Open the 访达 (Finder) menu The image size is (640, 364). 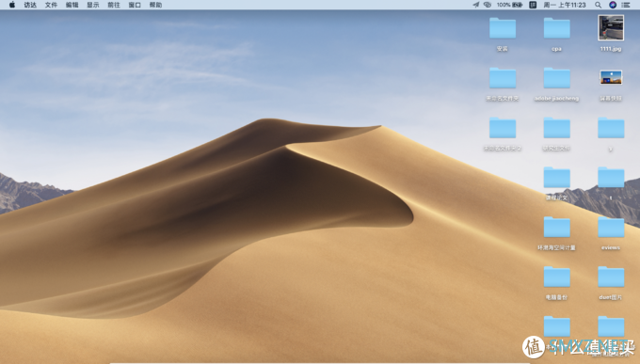pos(30,5)
